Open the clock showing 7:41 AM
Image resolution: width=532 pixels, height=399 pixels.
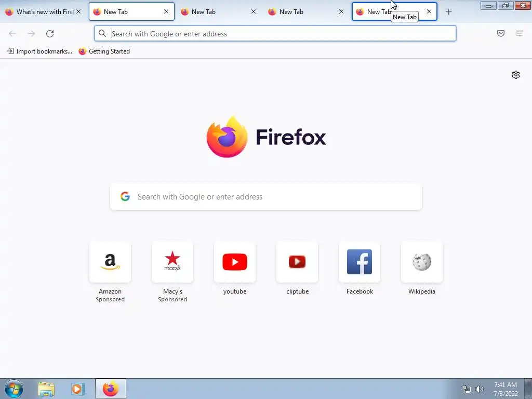pos(506,389)
